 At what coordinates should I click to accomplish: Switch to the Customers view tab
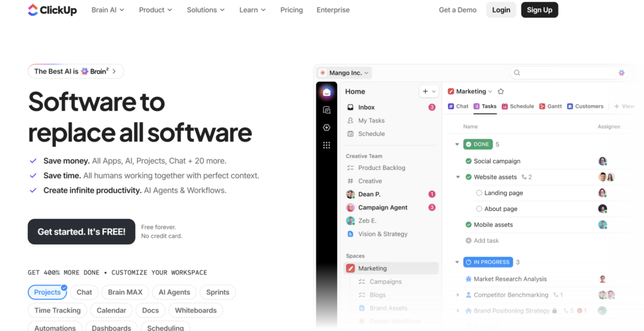click(586, 106)
